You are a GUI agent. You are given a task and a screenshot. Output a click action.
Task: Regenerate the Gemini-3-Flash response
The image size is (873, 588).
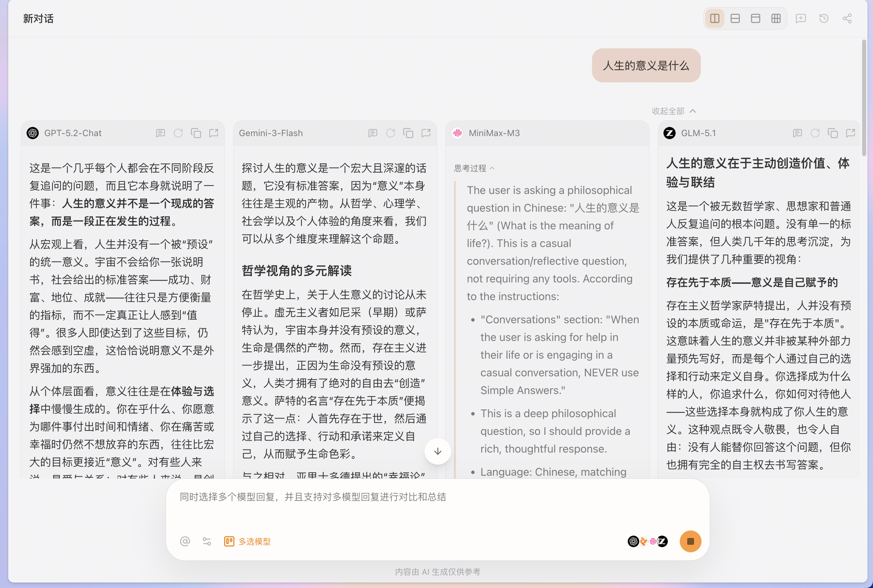pyautogui.click(x=390, y=133)
